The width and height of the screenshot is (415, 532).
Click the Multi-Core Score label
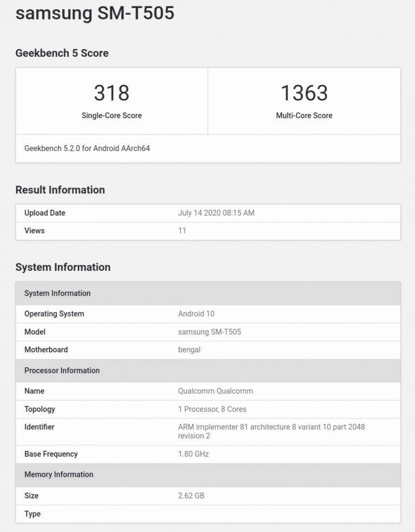(304, 115)
